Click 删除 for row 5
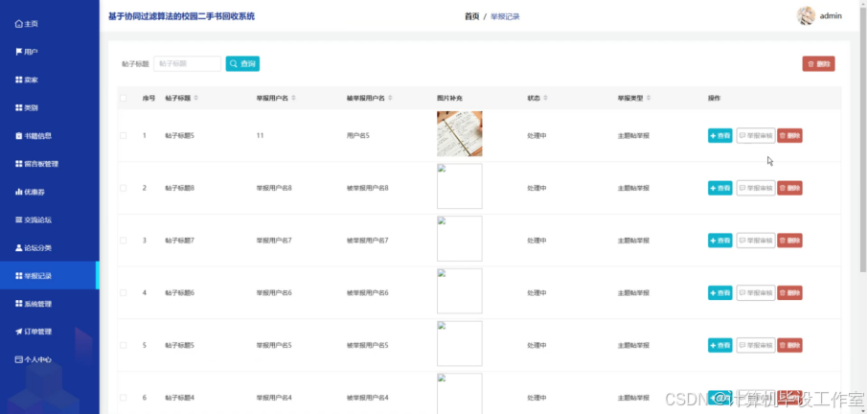This screenshot has height=414, width=868. coord(789,345)
